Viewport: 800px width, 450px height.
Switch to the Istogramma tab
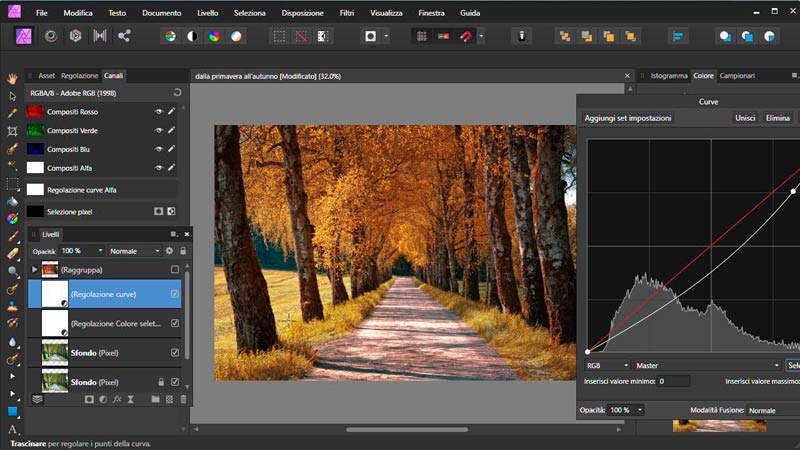click(669, 76)
